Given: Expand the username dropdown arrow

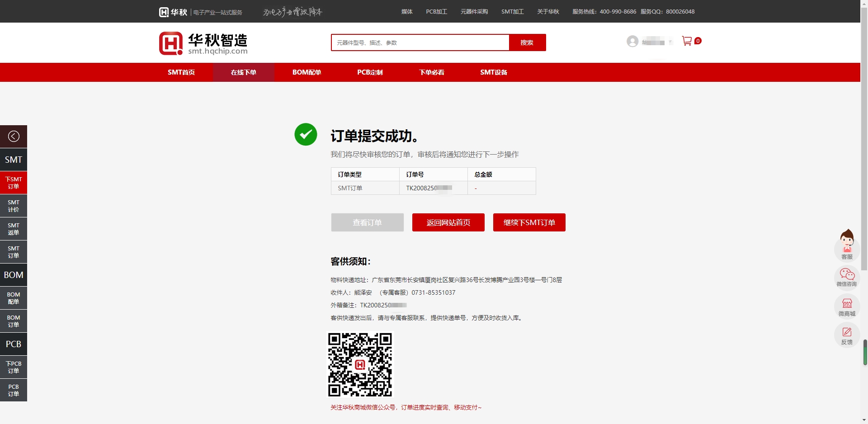Looking at the screenshot, I should click(671, 42).
